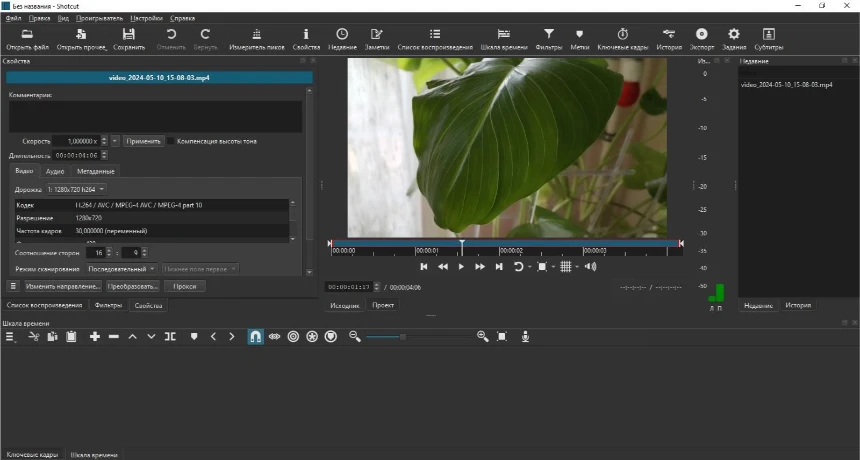The image size is (860, 460).
Task: Open Измеритель пиков panel from toolbar
Action: click(x=257, y=39)
